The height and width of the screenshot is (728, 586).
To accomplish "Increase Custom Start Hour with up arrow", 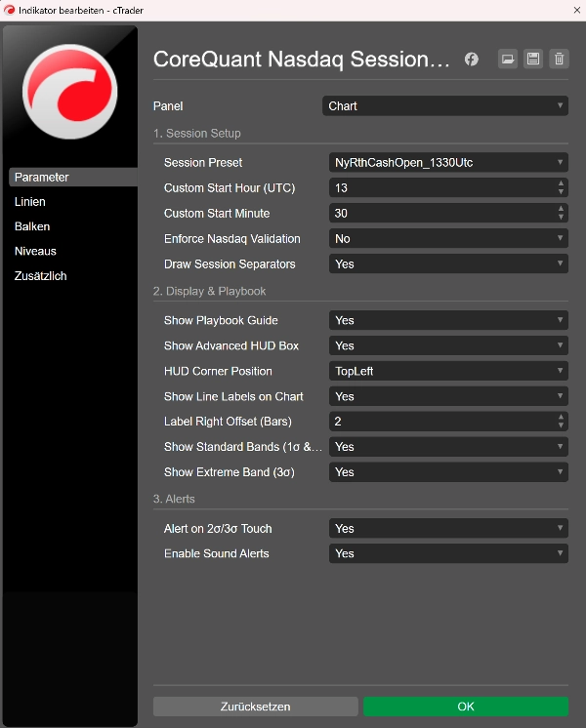I will (561, 183).
